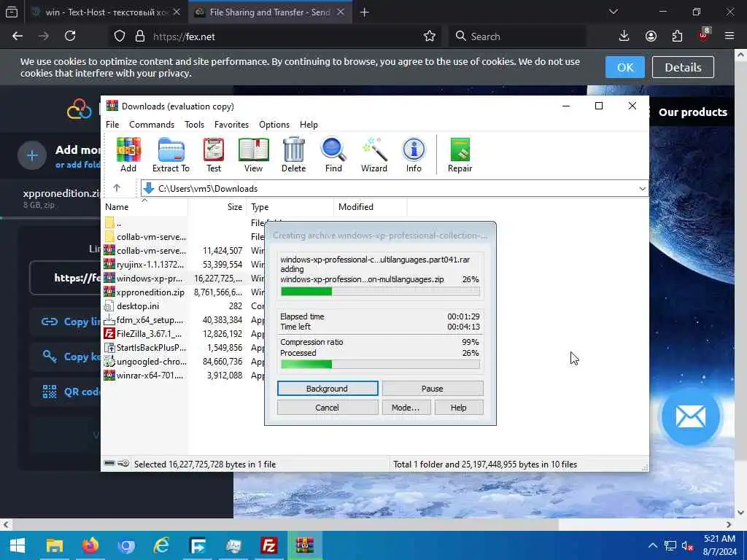
Task: Expand the path dropdown in WinRAR
Action: point(642,189)
